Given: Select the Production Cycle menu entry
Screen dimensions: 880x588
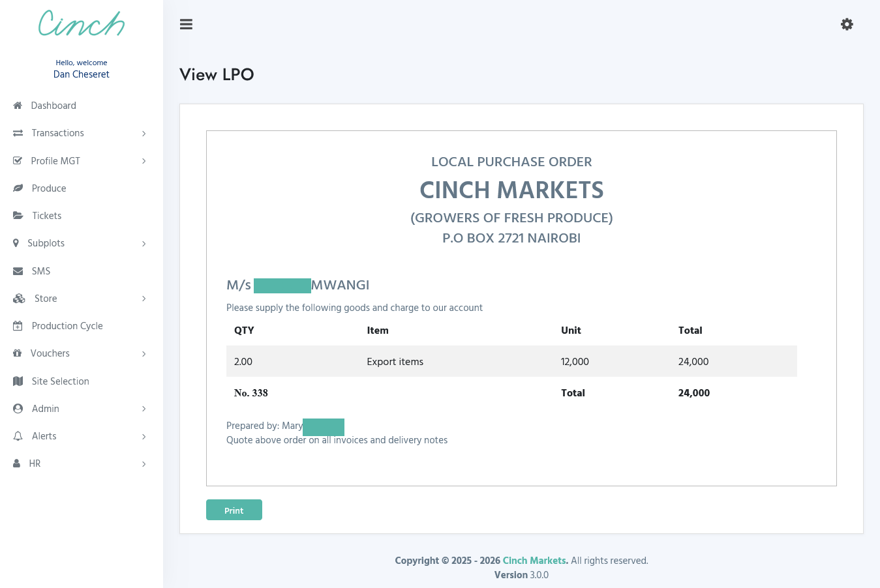Looking at the screenshot, I should point(67,326).
